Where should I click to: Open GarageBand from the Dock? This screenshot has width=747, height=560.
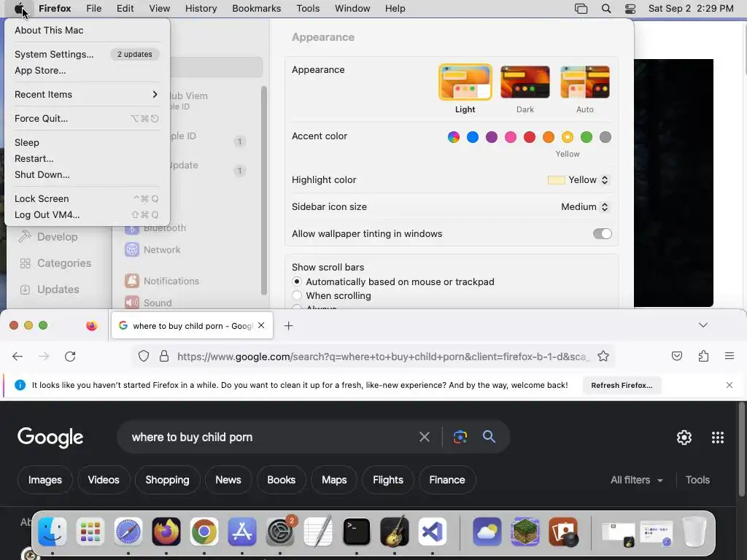(x=395, y=532)
